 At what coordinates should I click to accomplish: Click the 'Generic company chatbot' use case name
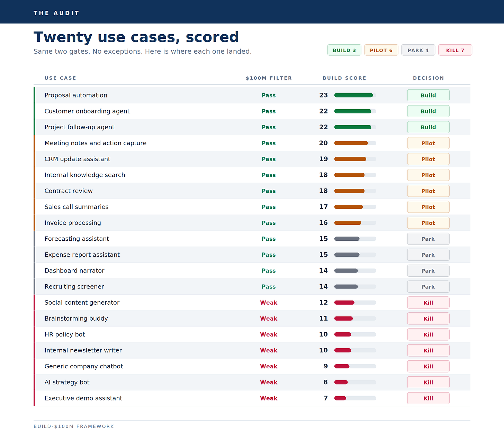84,366
